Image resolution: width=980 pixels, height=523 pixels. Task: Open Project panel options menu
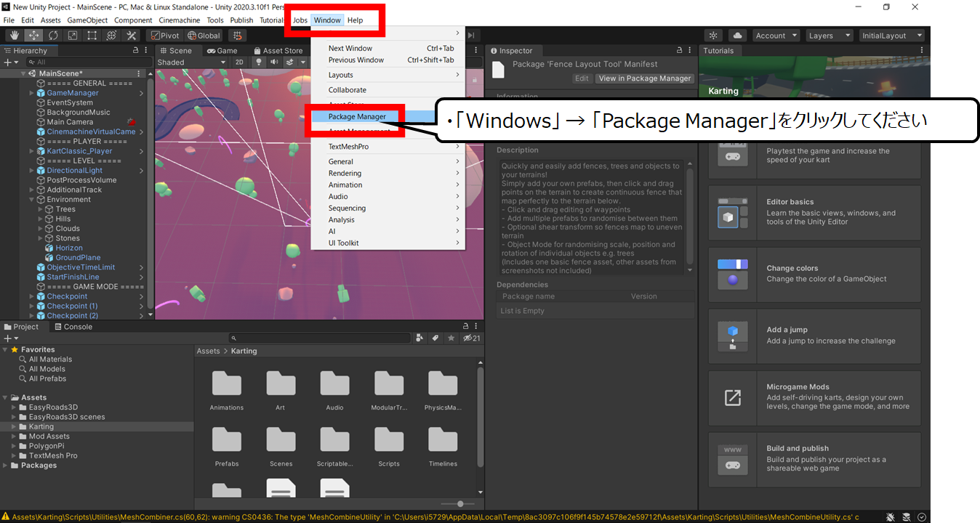(x=476, y=327)
